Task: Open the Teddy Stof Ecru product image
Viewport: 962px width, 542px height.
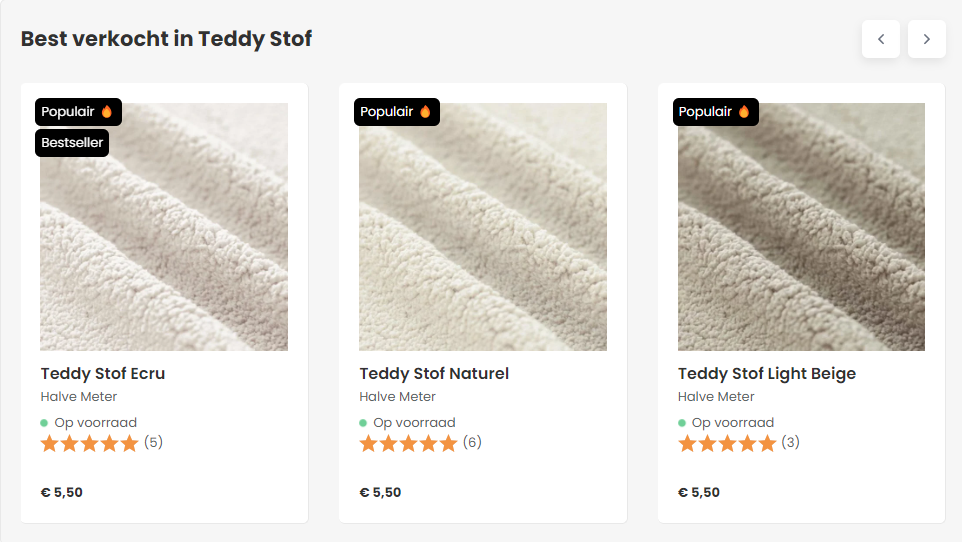Action: pos(164,240)
